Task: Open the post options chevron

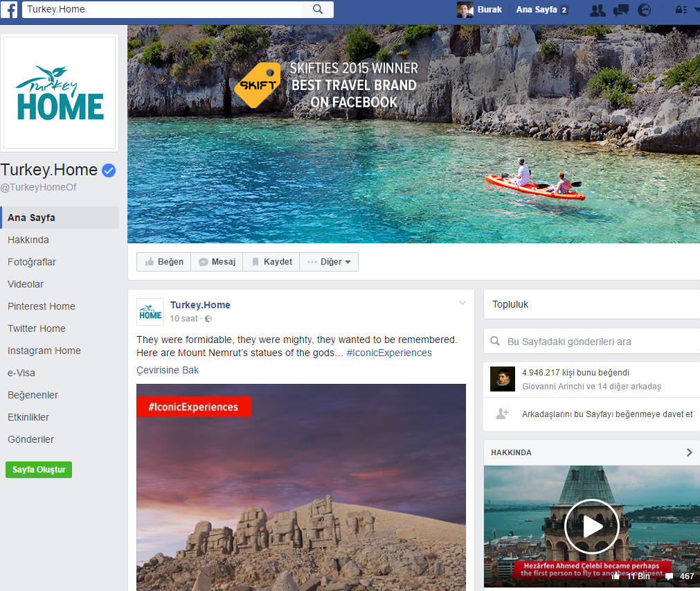Action: [x=463, y=303]
